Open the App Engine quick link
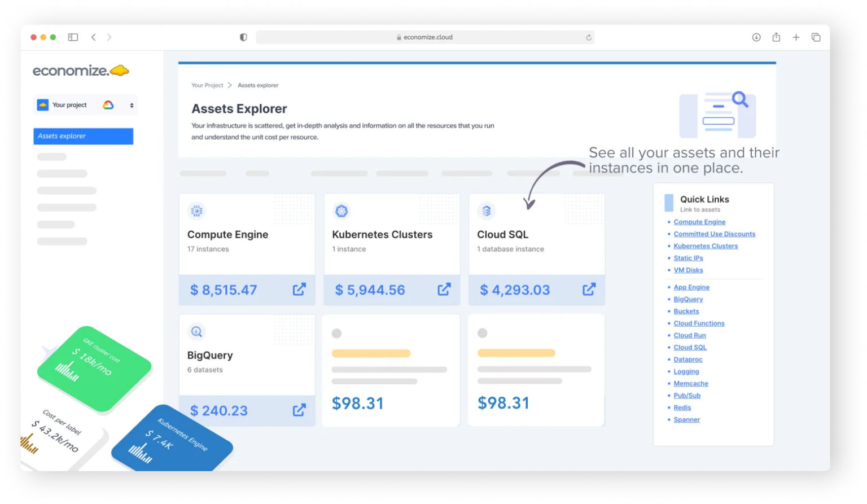Image resolution: width=867 pixels, height=504 pixels. [691, 288]
